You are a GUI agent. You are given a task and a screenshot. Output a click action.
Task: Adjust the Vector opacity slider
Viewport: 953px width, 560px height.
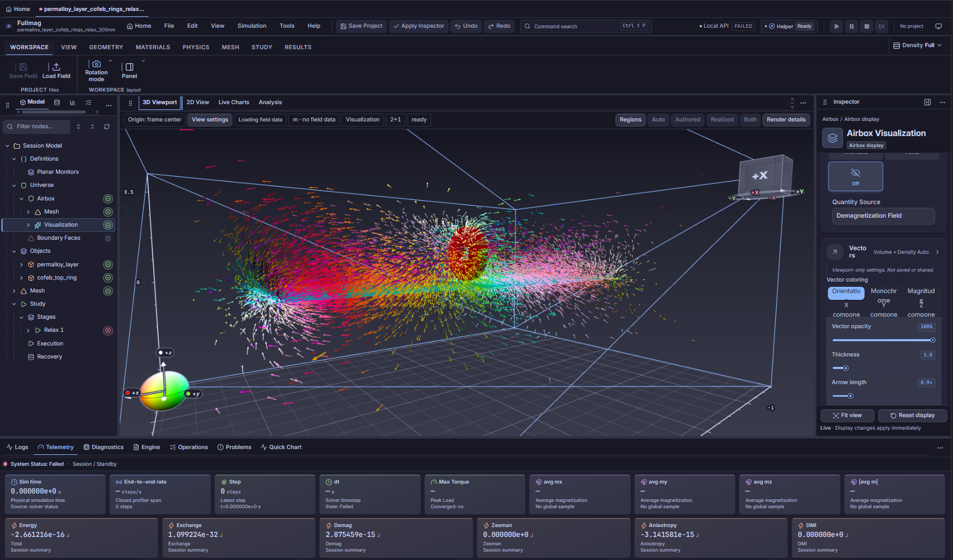[883, 340]
